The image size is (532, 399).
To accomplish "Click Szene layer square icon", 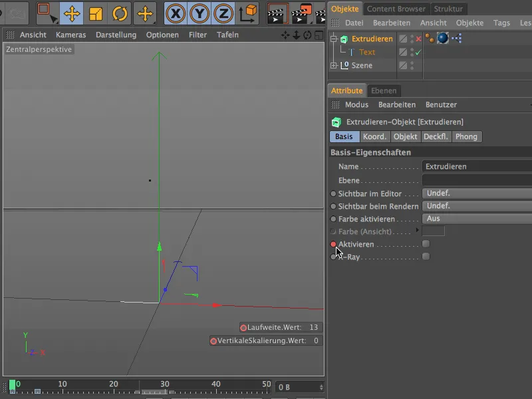I will [x=403, y=65].
